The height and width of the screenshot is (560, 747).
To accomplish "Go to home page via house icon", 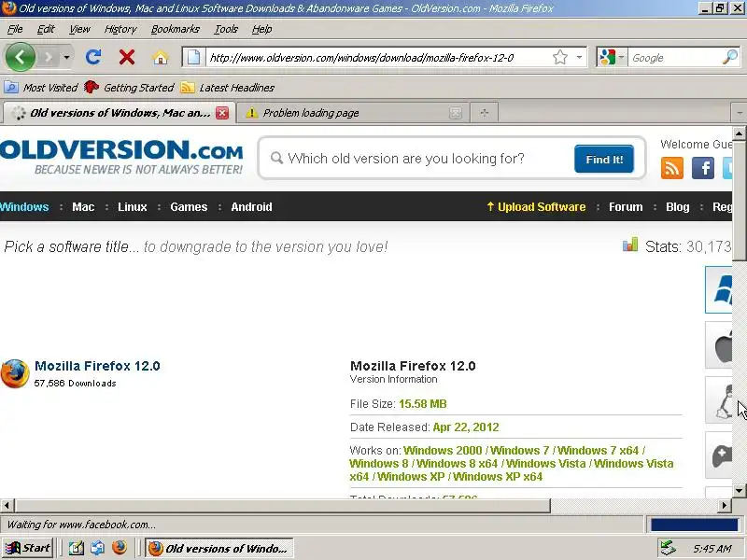I will click(161, 58).
